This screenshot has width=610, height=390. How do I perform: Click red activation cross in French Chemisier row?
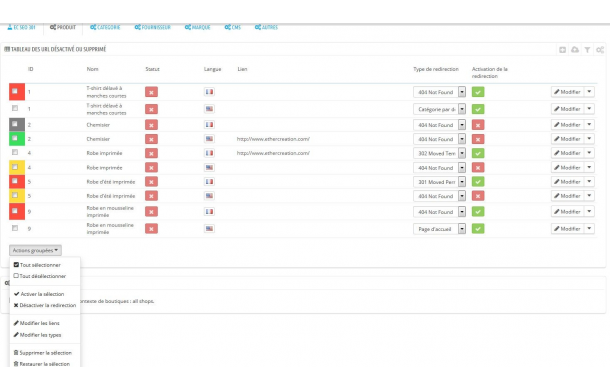coord(478,125)
